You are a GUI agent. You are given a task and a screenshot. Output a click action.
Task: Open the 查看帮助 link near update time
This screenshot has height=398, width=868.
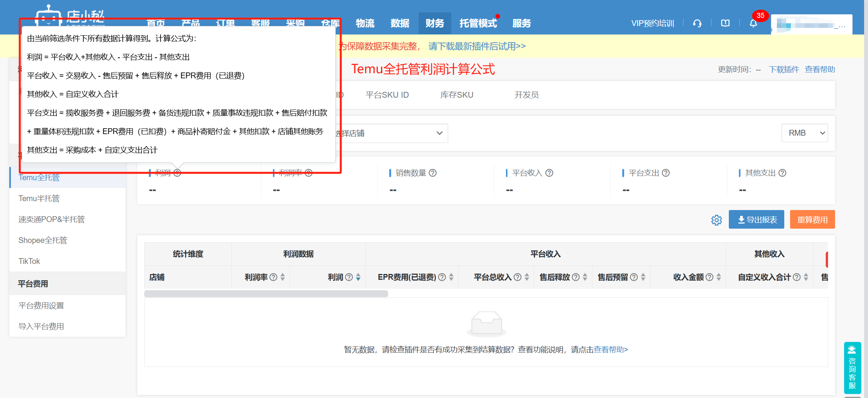820,69
